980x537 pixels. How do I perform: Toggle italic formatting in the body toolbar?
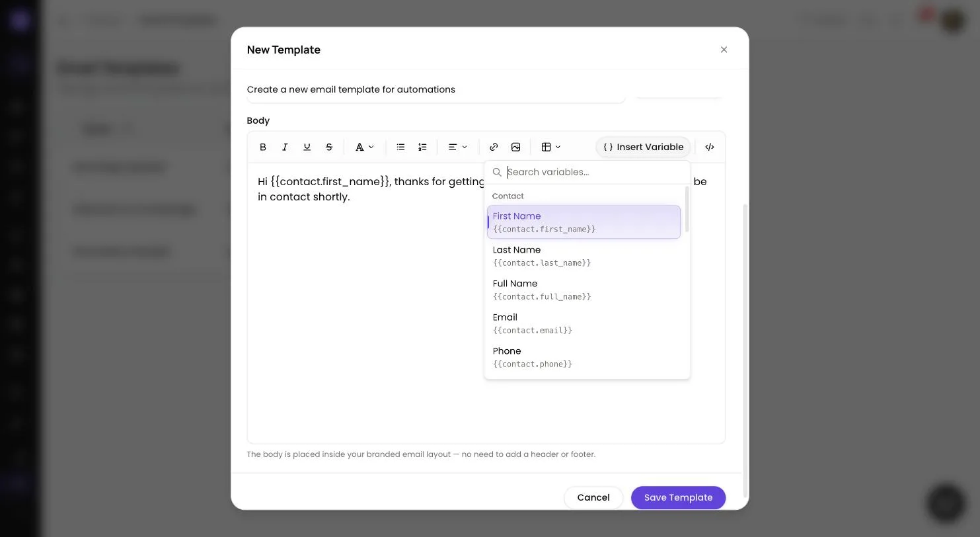285,147
